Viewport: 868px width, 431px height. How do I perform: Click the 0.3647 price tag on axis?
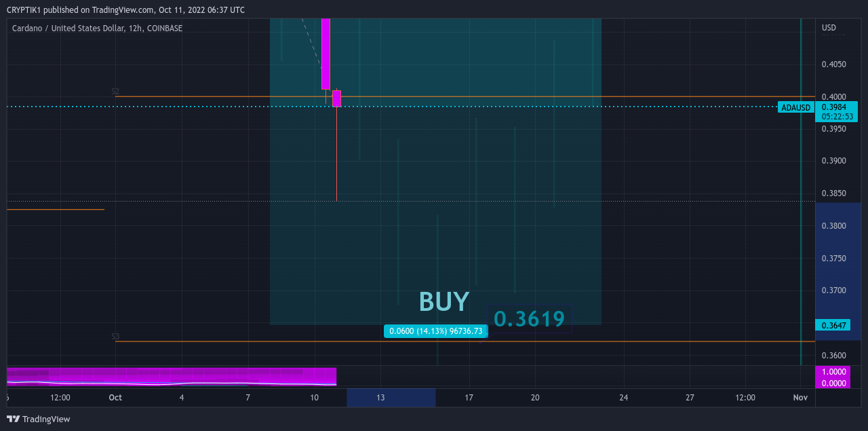tap(833, 325)
